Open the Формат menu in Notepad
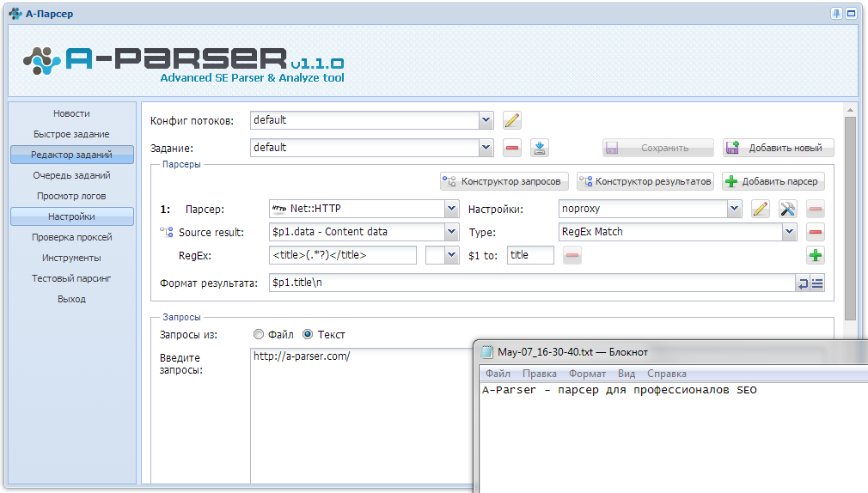 pos(587,374)
